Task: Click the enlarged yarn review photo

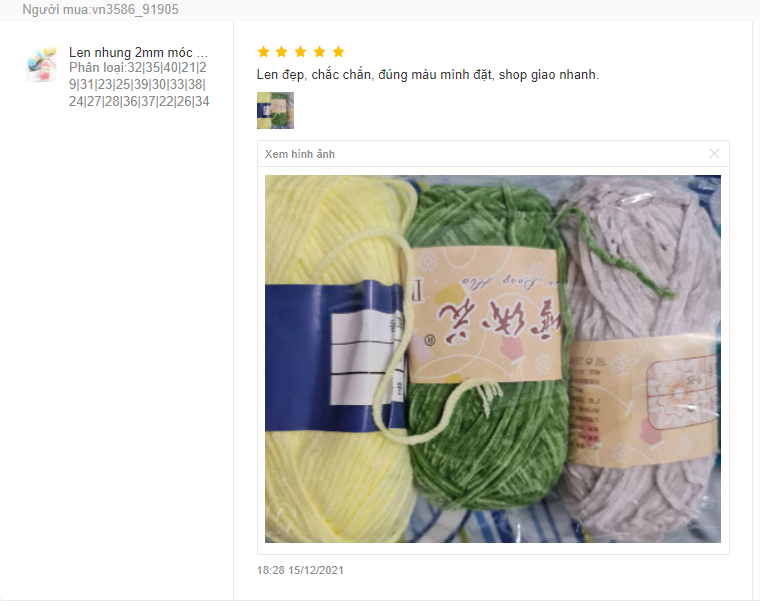Action: tap(492, 359)
